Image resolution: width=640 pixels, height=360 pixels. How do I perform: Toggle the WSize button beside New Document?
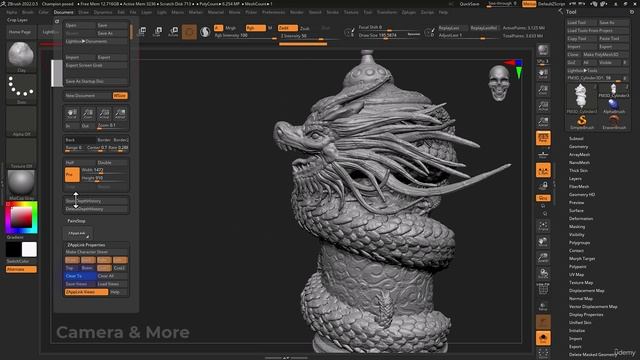click(120, 96)
